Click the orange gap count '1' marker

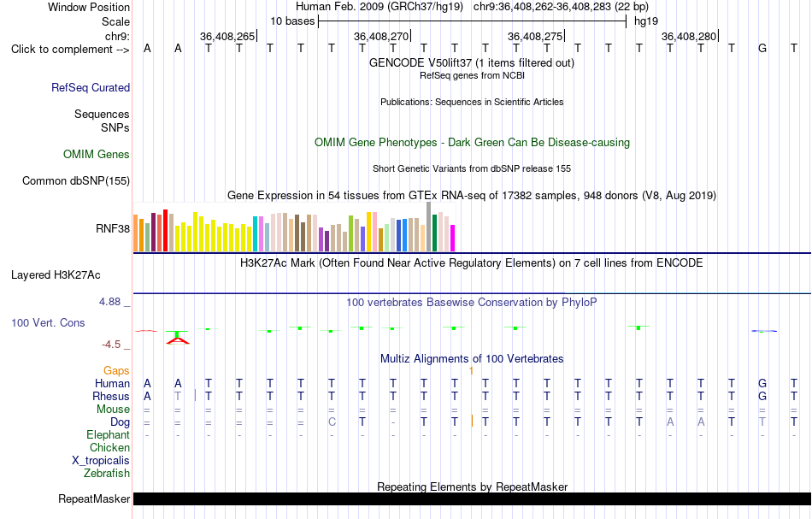[x=471, y=371]
